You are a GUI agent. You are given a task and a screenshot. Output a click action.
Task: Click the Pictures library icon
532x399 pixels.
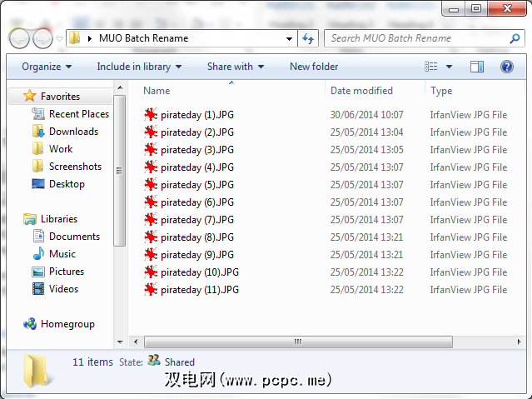[38, 272]
